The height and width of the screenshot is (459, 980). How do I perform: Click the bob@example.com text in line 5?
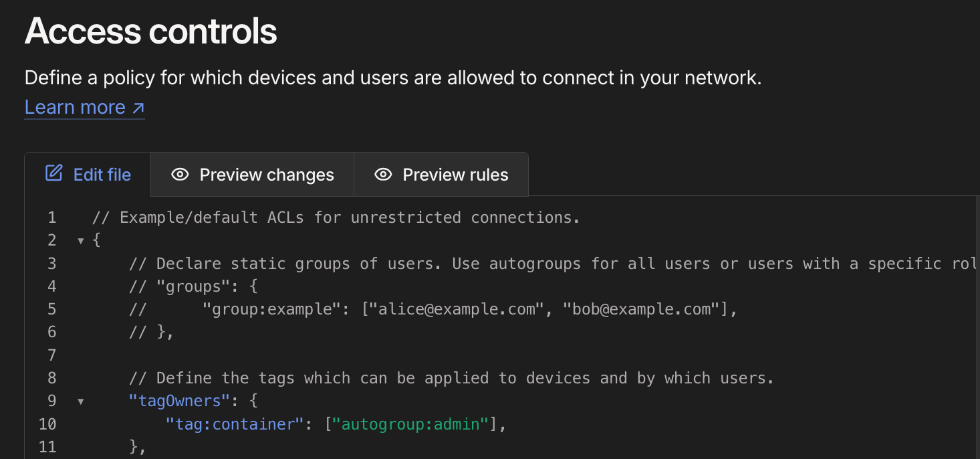[641, 309]
